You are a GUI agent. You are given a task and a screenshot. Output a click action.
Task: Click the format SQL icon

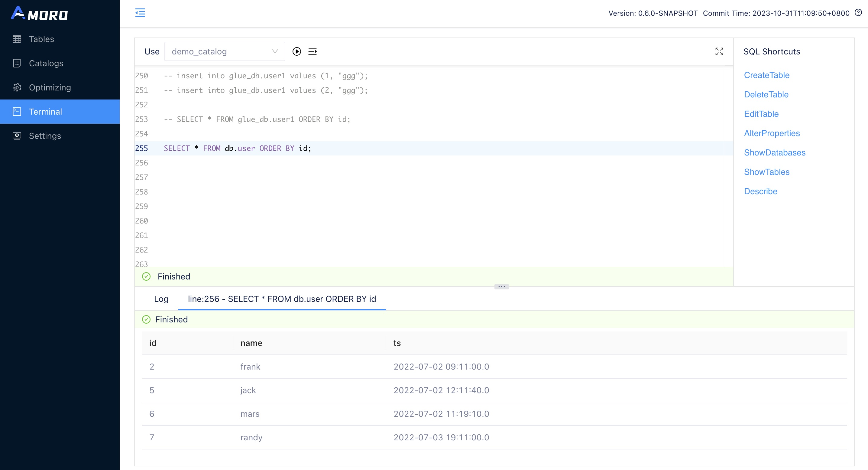point(313,51)
